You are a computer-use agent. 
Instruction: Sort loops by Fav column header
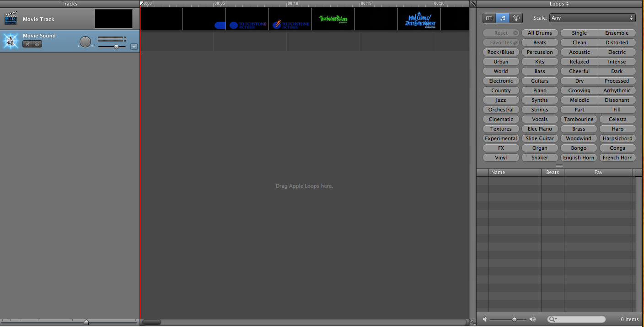pos(598,172)
